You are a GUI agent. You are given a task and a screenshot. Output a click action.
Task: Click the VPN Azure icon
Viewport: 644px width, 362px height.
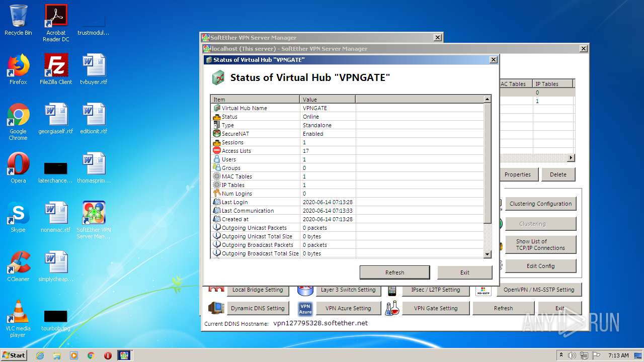click(305, 308)
